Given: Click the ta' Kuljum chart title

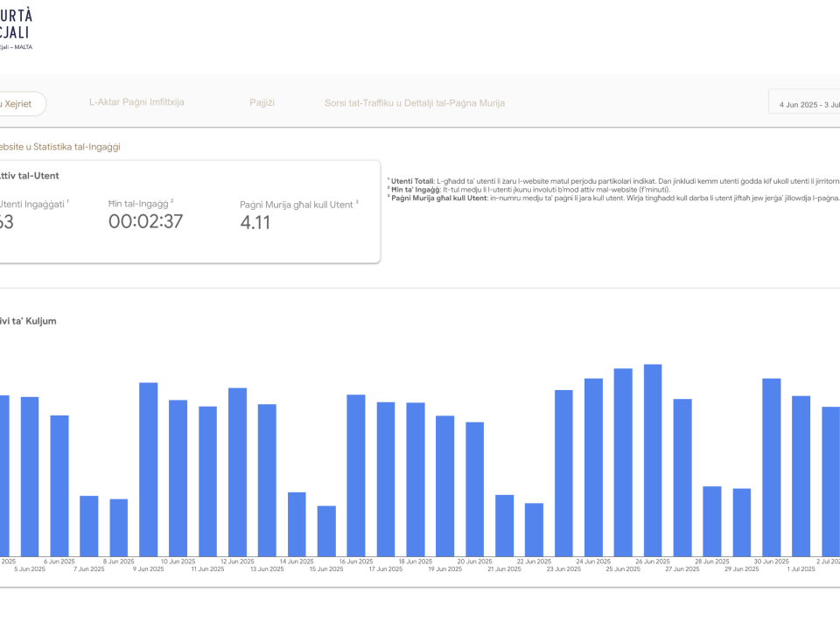Looking at the screenshot, I should (x=28, y=321).
